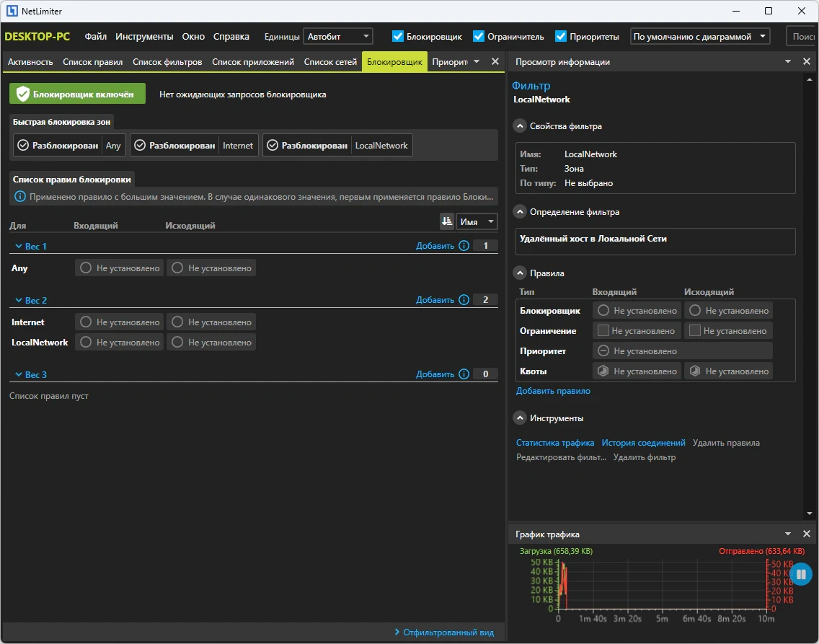
Task: Open the Единицы Автобит dropdown
Action: (x=338, y=36)
